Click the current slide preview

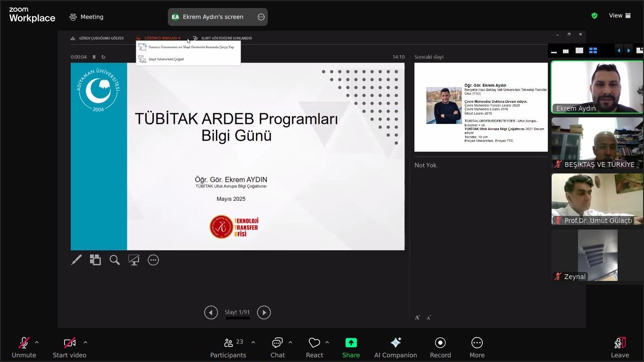coord(238,156)
